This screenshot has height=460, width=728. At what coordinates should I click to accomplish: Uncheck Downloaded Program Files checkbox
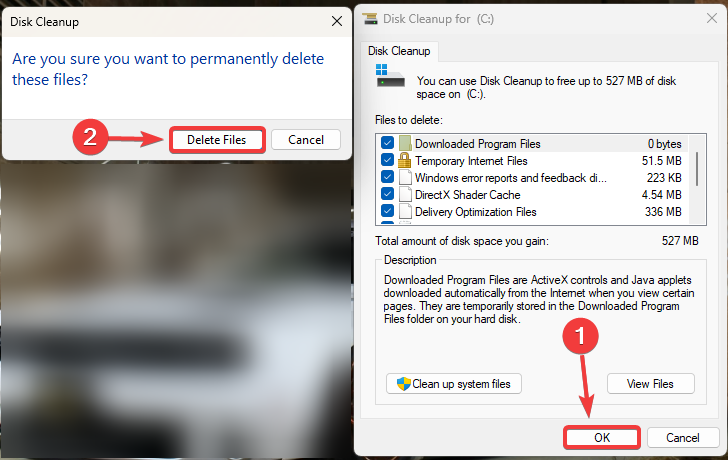(x=387, y=143)
